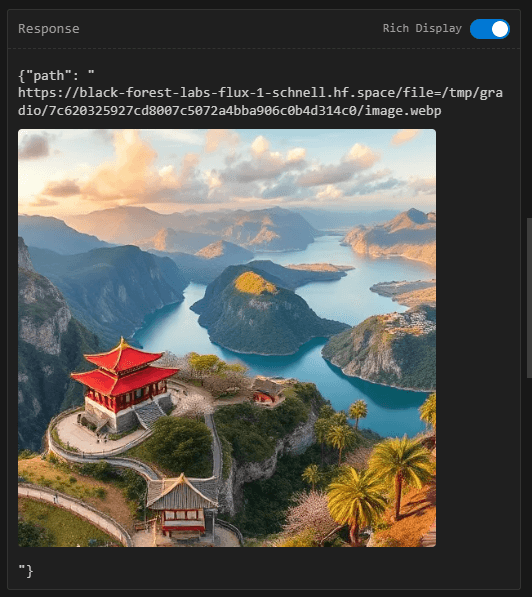Click the dashed divider under the Response header
Viewport: 532px width, 597px height.
pyautogui.click(x=264, y=48)
